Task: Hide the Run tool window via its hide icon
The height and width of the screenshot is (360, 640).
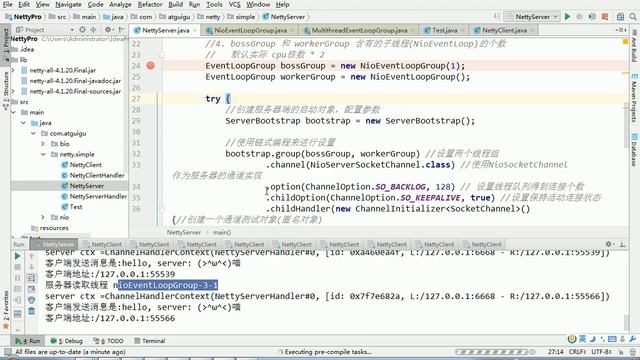Action: [x=623, y=244]
